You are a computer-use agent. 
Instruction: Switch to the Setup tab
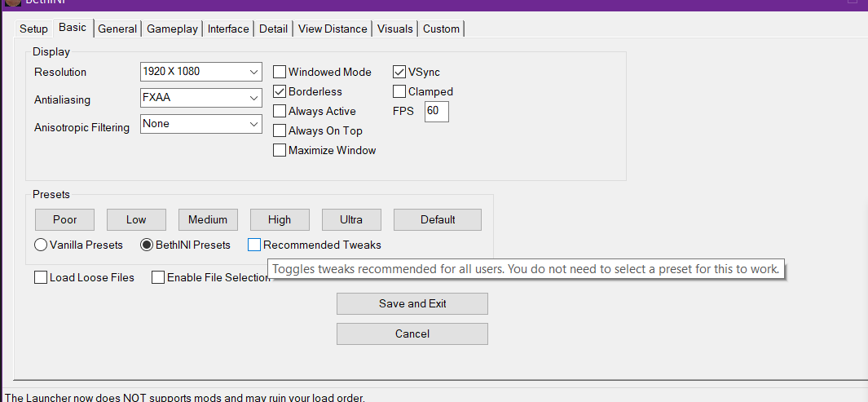pyautogui.click(x=34, y=29)
